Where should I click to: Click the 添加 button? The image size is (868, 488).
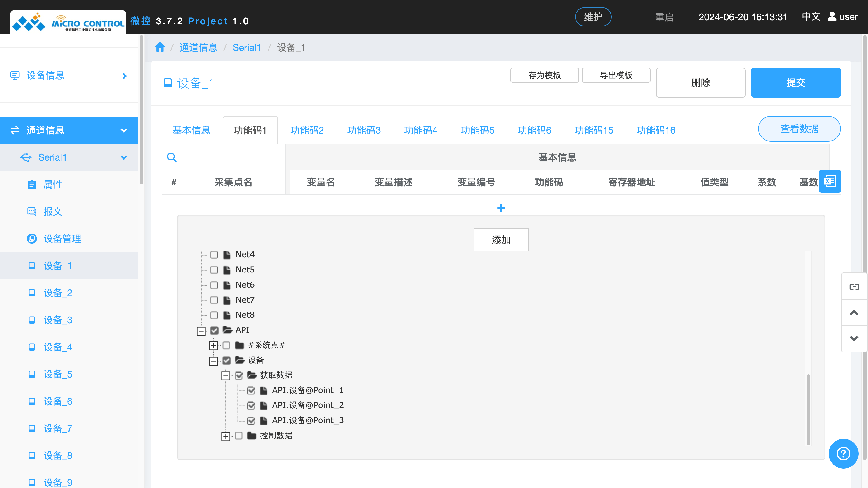(x=501, y=240)
